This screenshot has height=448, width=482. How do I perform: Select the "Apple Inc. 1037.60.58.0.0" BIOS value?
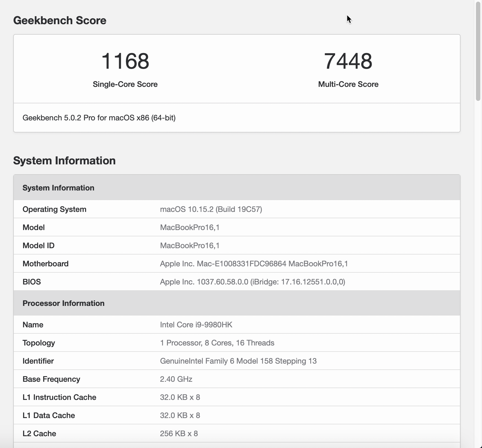(x=253, y=282)
